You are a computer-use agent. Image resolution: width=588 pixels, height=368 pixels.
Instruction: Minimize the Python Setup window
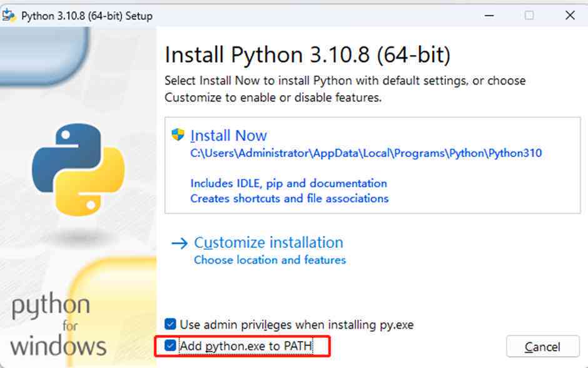tap(489, 16)
